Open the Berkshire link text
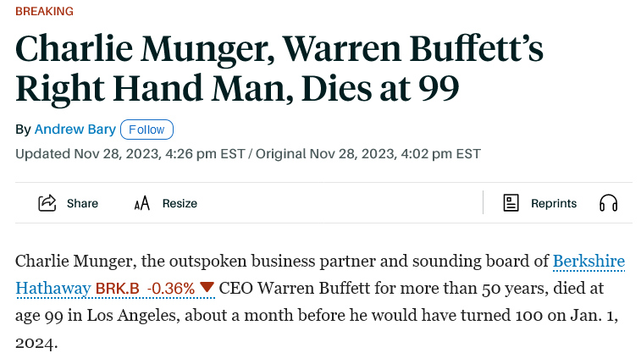This screenshot has height=364, width=641. coord(589,261)
